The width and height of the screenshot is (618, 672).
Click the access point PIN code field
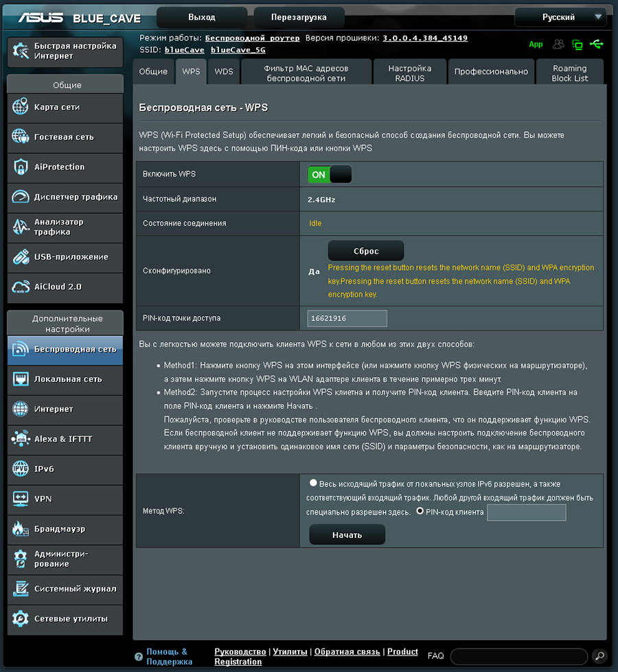[x=347, y=318]
